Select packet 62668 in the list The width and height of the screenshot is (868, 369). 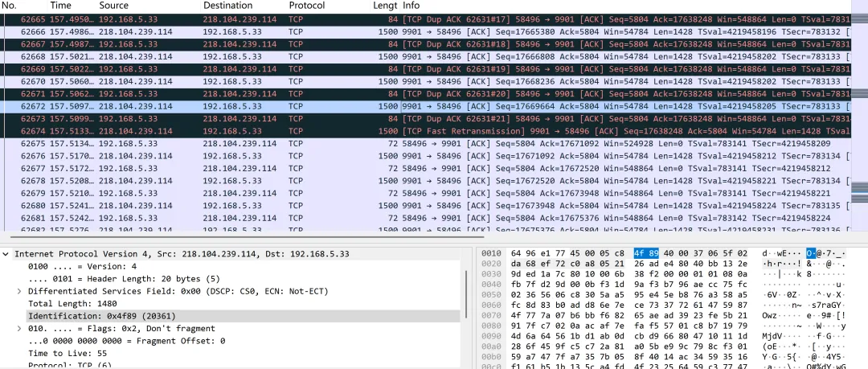pyautogui.click(x=425, y=56)
